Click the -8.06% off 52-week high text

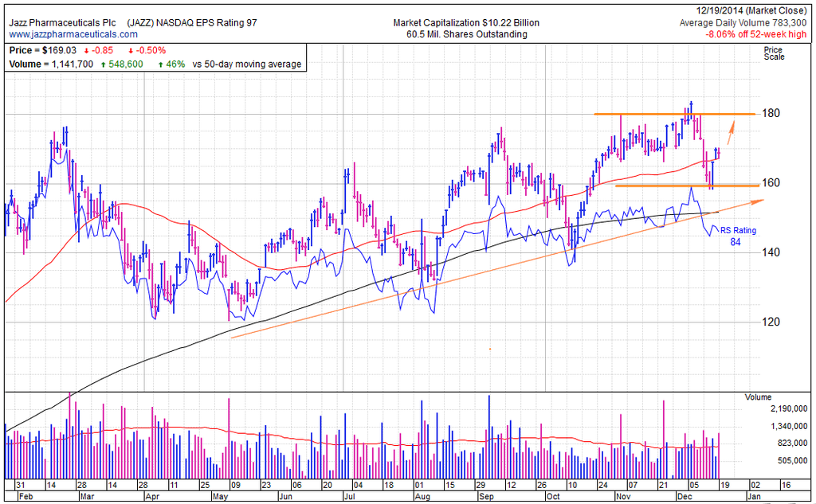[x=755, y=34]
